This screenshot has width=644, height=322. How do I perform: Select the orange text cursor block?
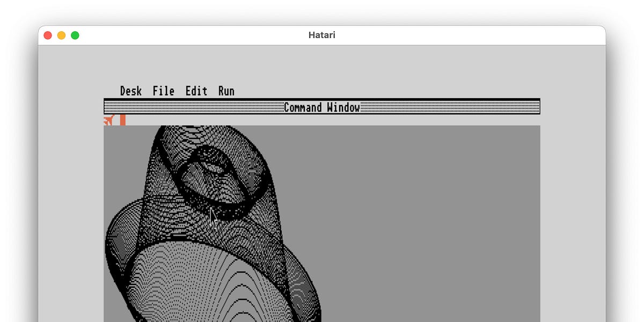point(122,120)
